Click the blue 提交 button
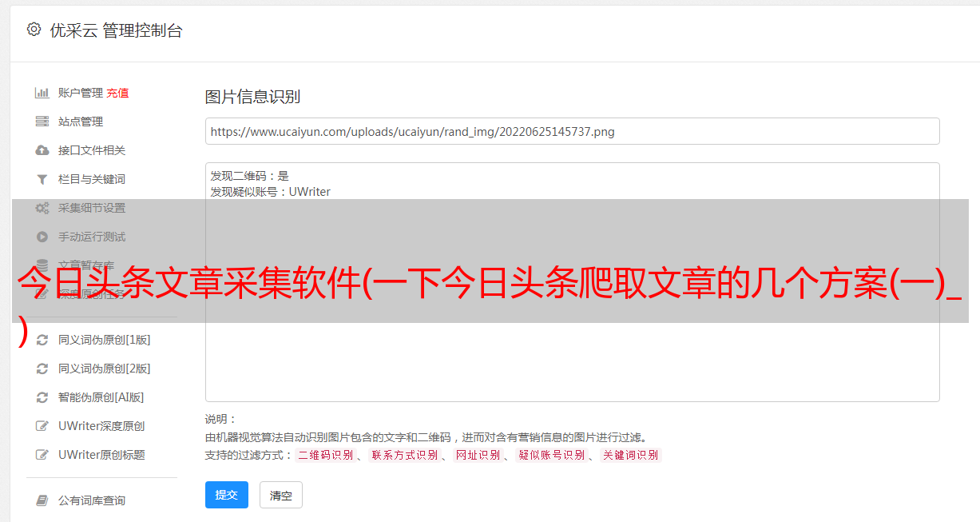Screen dimensions: 980x522 pyautogui.click(x=227, y=495)
